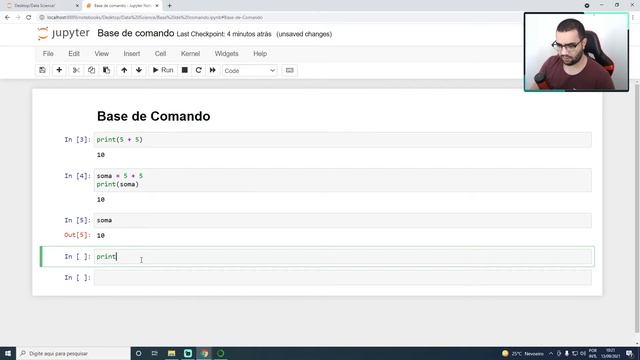
Task: Open the Cell menu
Action: [x=160, y=53]
